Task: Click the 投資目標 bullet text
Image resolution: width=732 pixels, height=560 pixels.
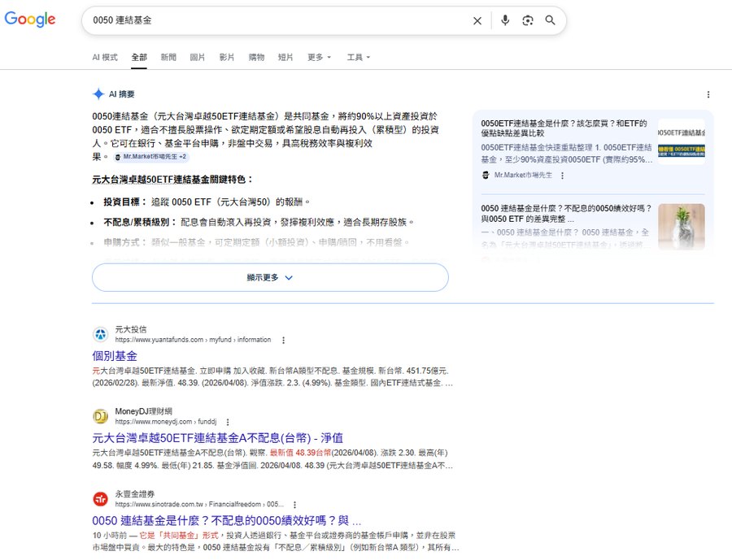Action: (x=207, y=202)
